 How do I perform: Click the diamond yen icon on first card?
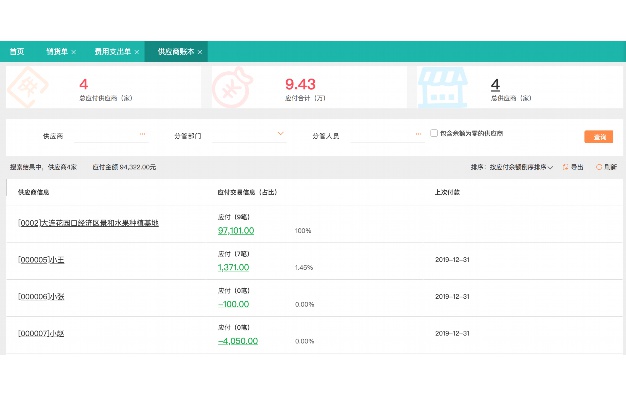pos(27,87)
